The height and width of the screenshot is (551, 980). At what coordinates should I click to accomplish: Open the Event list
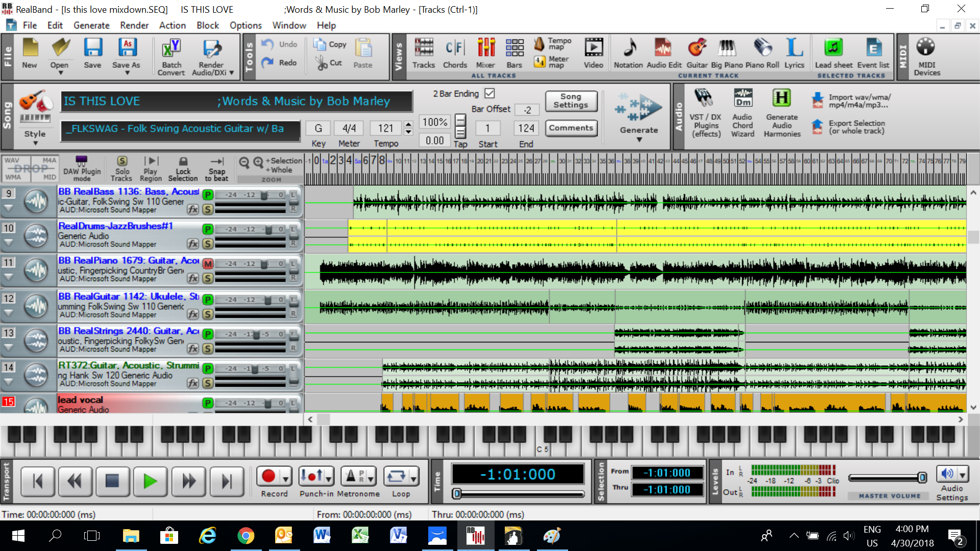pyautogui.click(x=873, y=54)
